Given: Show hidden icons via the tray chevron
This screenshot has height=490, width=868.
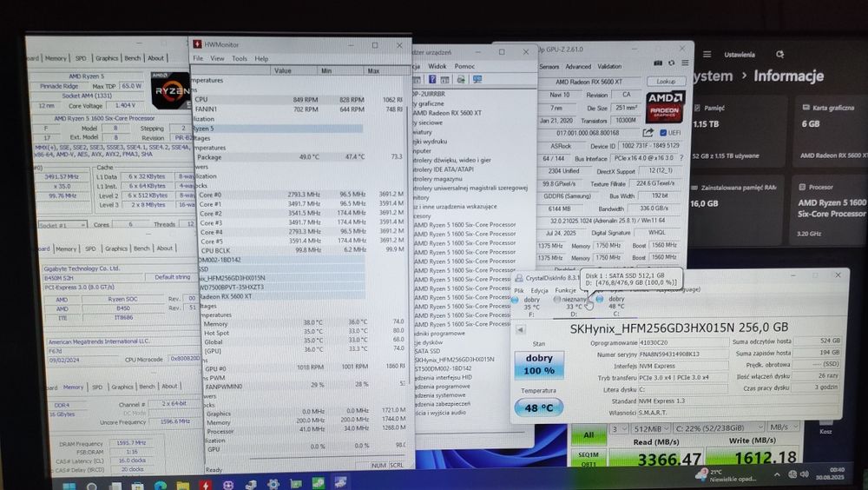Looking at the screenshot, I should pos(777,474).
